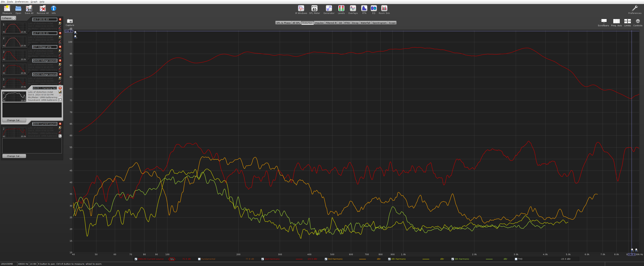
Task: Open notes icon for measurement 6
Action: (60, 100)
